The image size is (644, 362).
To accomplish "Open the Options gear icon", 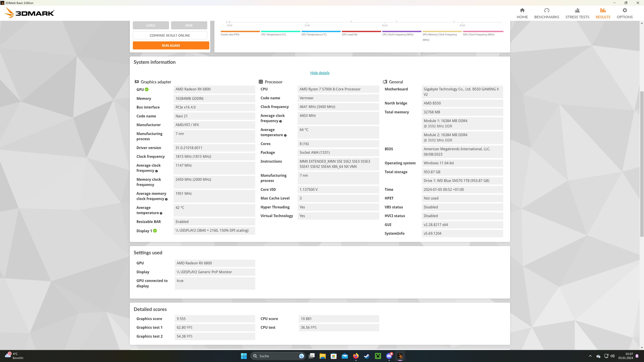I will (x=625, y=11).
